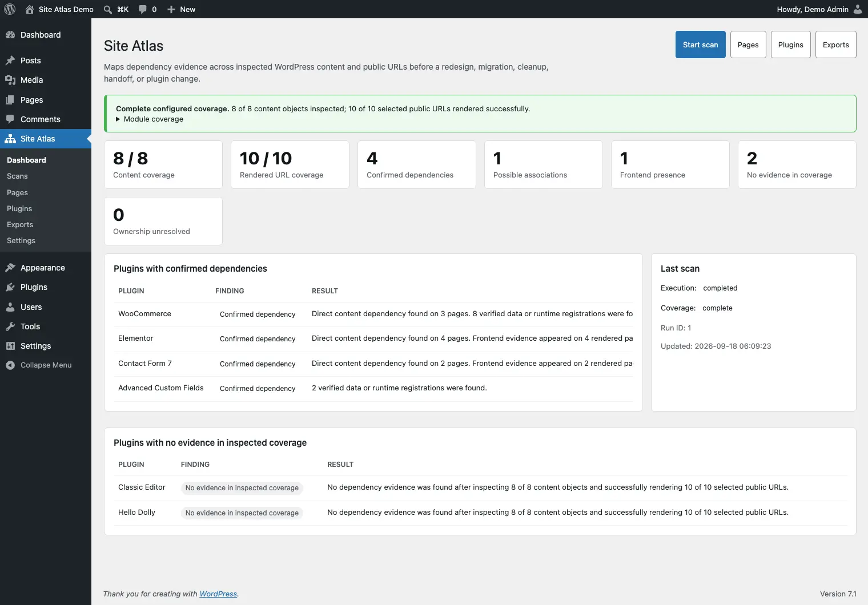Screen dimensions: 868x605
Task: Click the Settings sliders icon
Action: pos(10,346)
